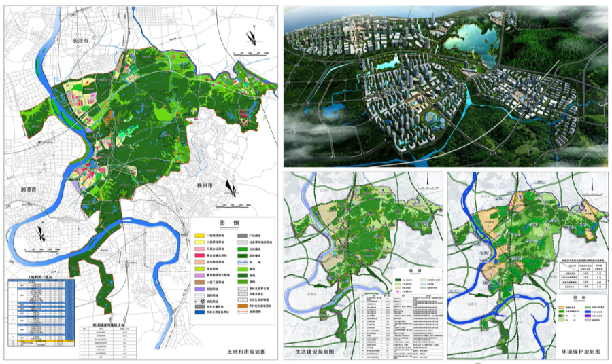Open the 生态建设规划图 map panel

coord(362,265)
